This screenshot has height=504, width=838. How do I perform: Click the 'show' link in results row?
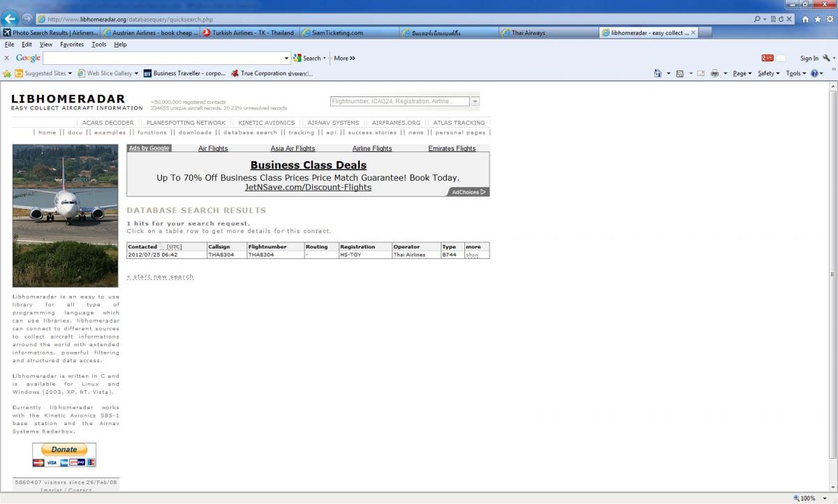click(x=472, y=255)
